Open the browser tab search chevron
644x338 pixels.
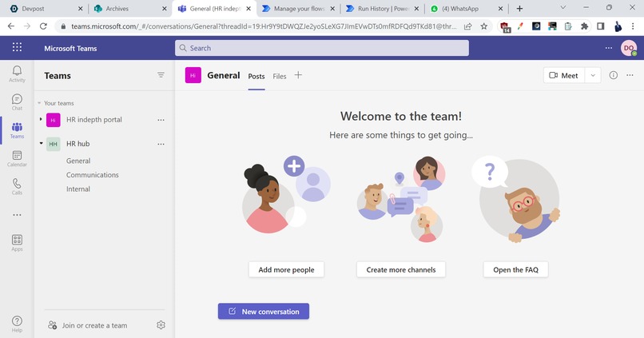563,8
